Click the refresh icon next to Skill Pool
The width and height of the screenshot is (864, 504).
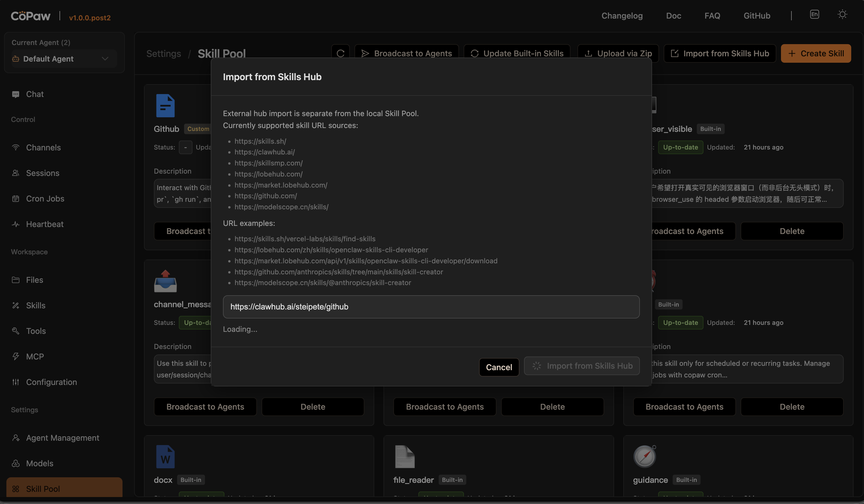pyautogui.click(x=340, y=53)
